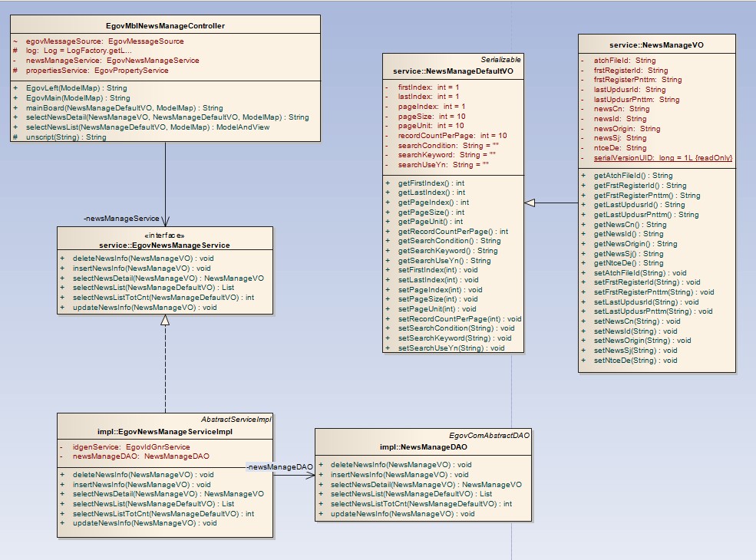This screenshot has width=756, height=560.
Task: Click the service::EgovNewsManageService interface header
Action: tap(164, 245)
